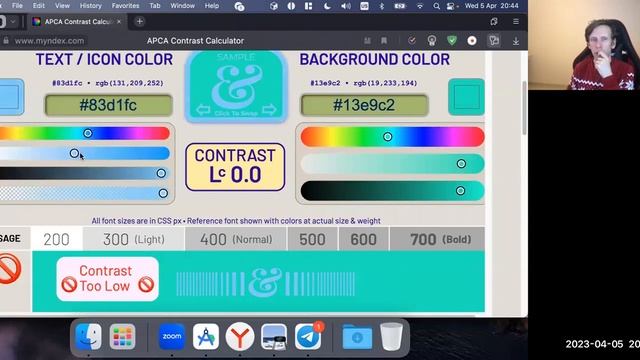Click the teal background color swatch

tap(466, 97)
